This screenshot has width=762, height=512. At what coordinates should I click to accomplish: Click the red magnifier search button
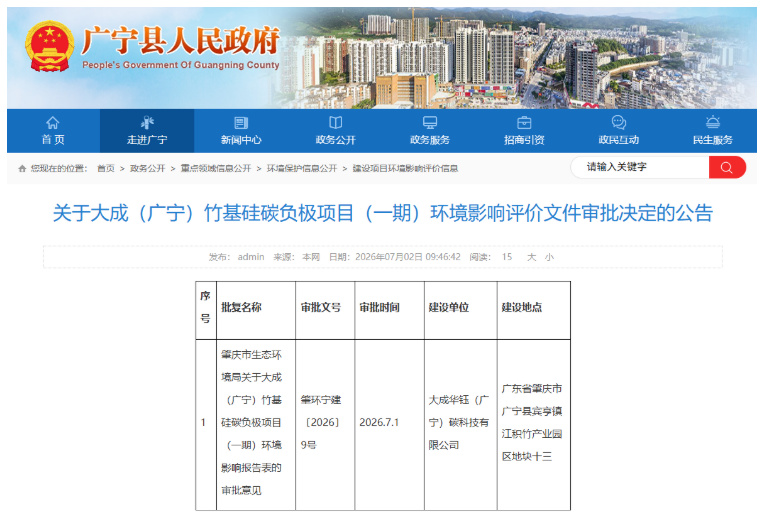(x=727, y=168)
